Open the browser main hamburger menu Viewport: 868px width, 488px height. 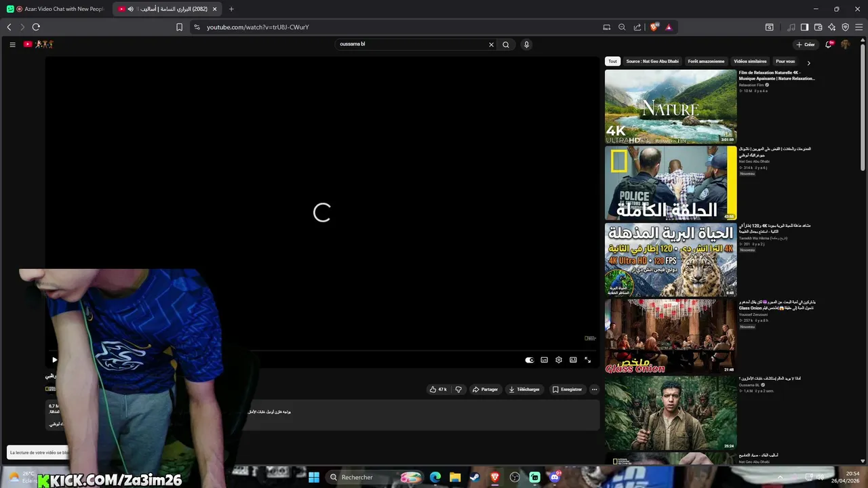(x=859, y=27)
